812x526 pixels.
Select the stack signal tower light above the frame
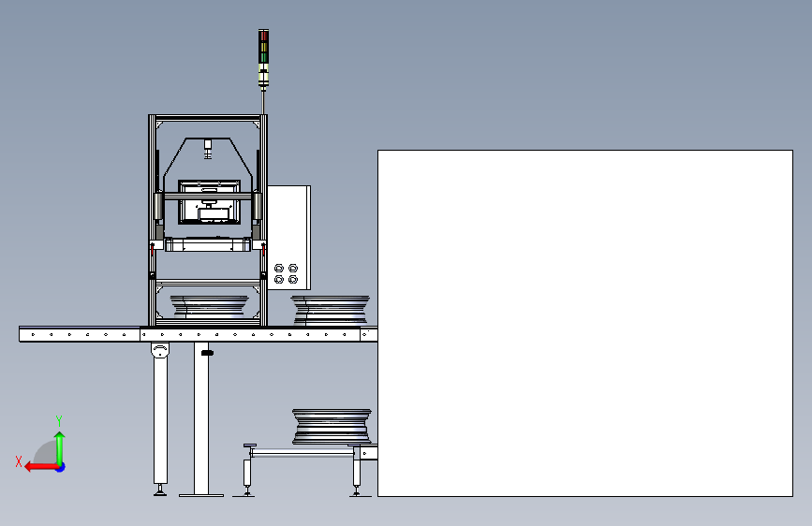tap(263, 60)
